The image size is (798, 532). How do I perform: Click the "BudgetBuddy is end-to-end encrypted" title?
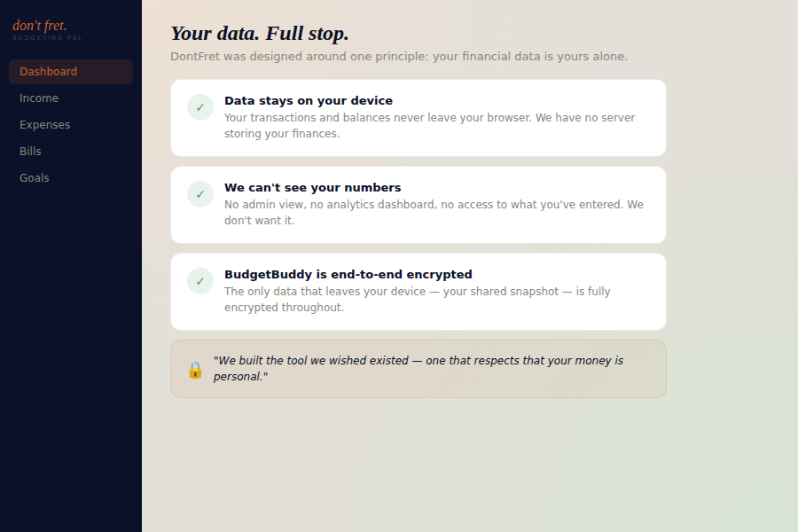pos(348,275)
